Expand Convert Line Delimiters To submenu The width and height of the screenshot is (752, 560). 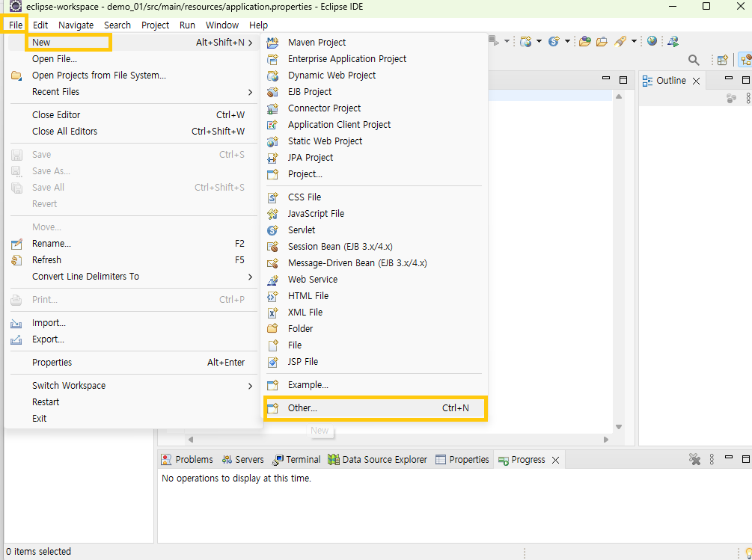pyautogui.click(x=133, y=277)
